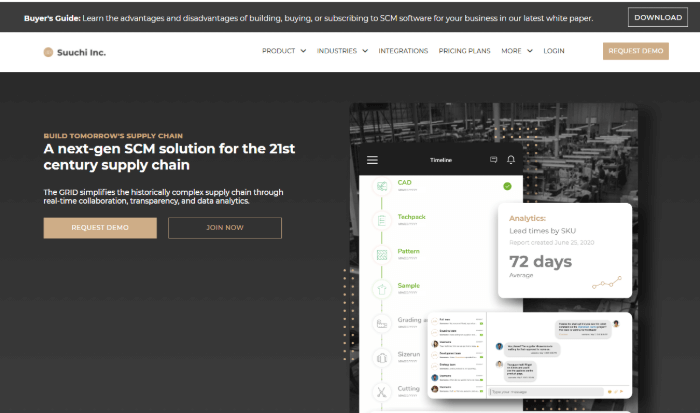Expand the MORE dropdown chevron
700x413 pixels.
[529, 51]
